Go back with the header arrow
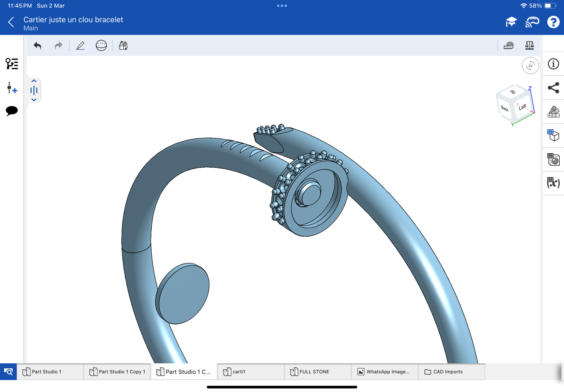Viewport: 564px width, 392px height. 11,22
